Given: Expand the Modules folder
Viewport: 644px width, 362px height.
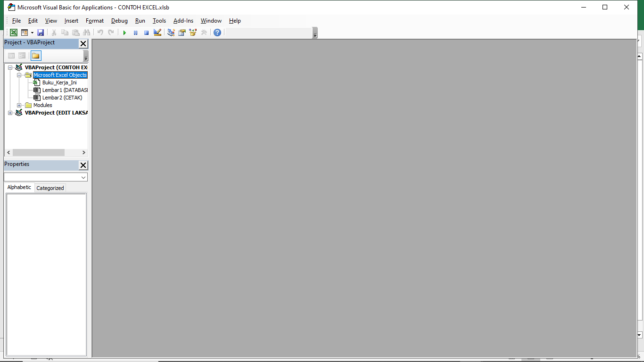Looking at the screenshot, I should click(x=19, y=105).
